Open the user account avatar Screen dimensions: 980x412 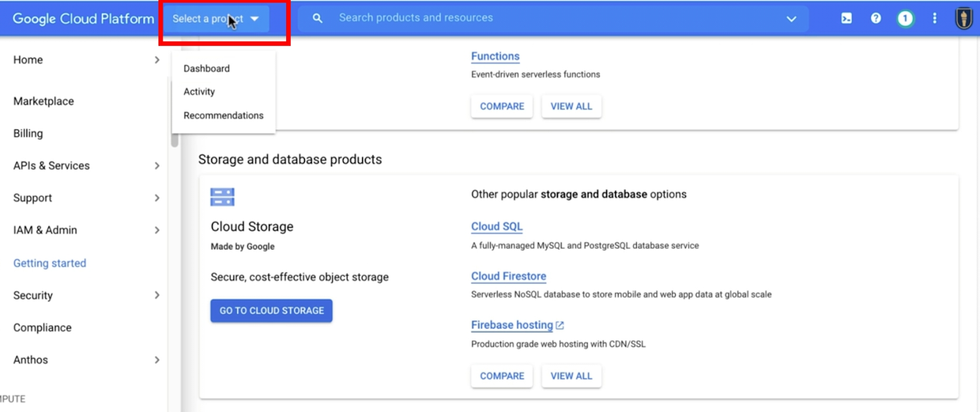pos(964,18)
